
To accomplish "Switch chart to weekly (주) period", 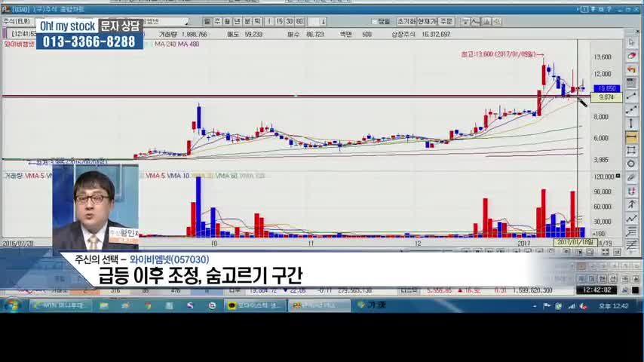I will (217, 22).
